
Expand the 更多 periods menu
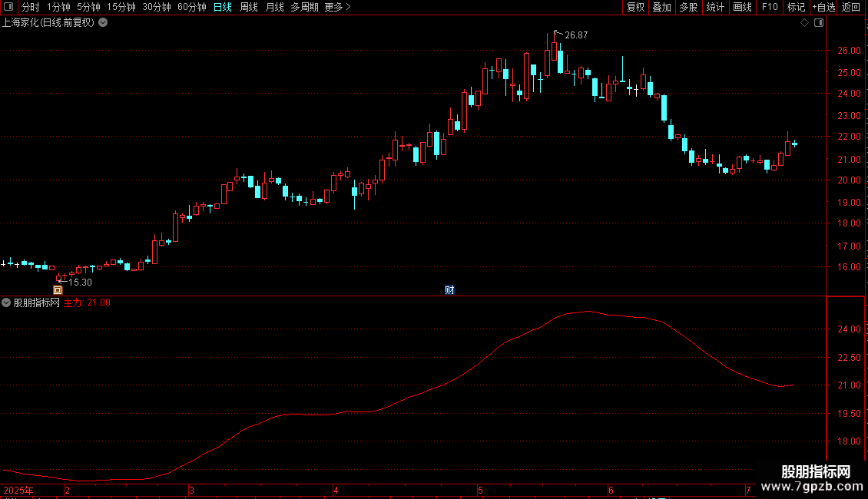point(337,7)
